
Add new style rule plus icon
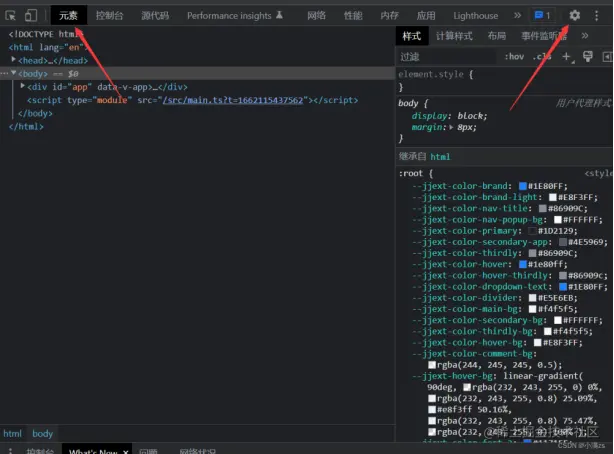click(566, 57)
